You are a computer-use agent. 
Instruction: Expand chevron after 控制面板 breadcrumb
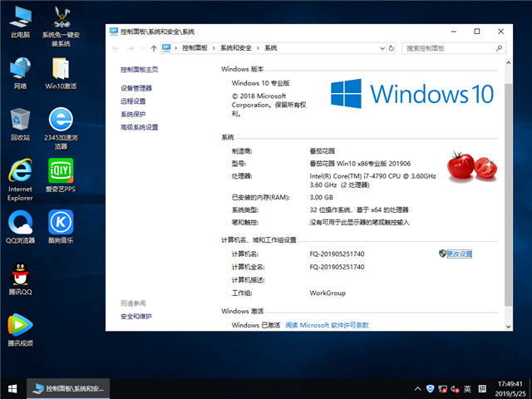click(214, 48)
